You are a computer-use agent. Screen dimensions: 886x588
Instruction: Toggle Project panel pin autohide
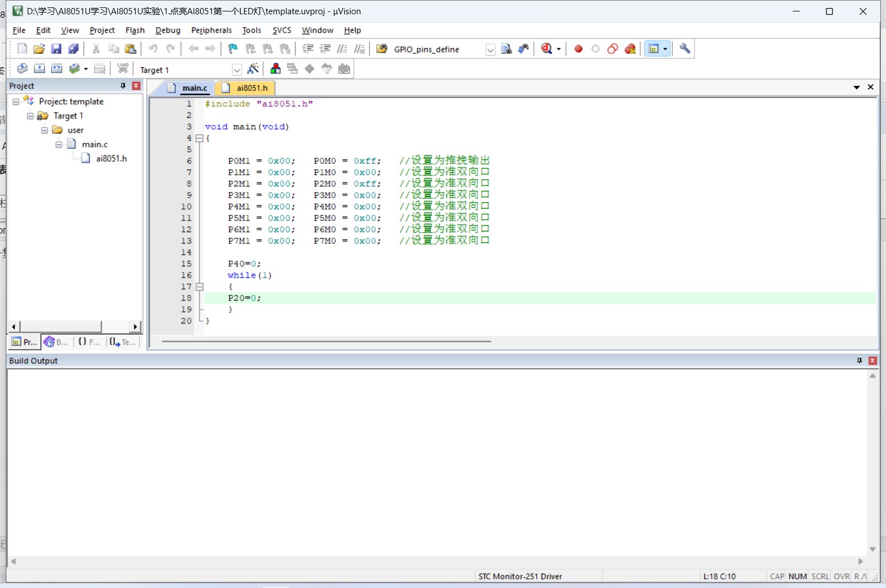point(123,86)
